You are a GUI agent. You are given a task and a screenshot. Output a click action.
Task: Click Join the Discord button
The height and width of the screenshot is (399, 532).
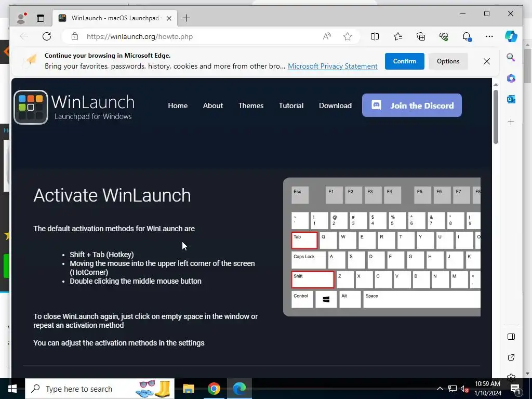click(x=412, y=105)
